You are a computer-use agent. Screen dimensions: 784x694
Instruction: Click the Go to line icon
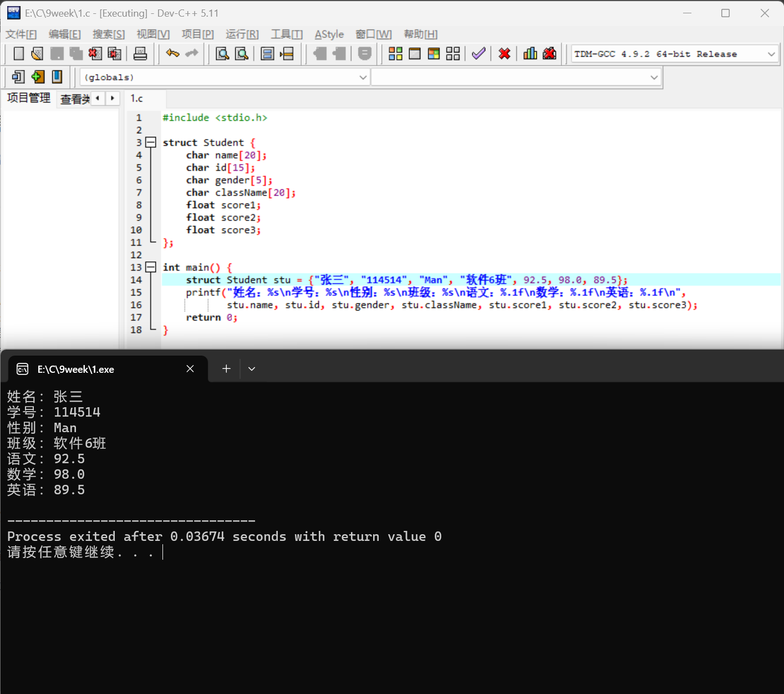point(287,54)
